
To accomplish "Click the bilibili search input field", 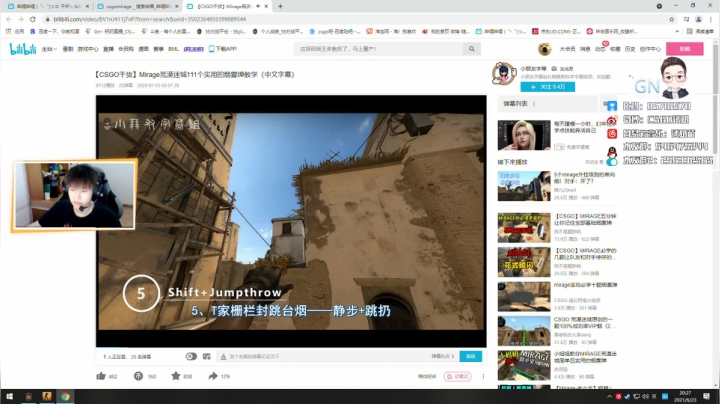I will (x=379, y=49).
